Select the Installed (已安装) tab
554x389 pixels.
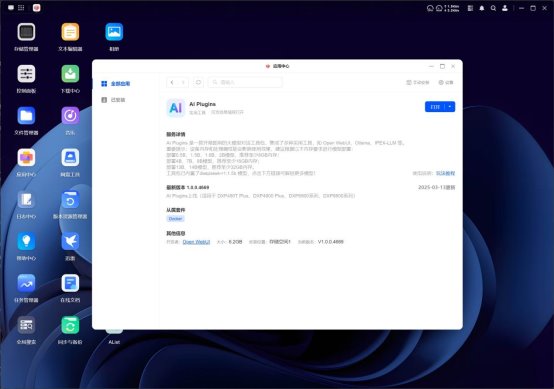(113, 100)
